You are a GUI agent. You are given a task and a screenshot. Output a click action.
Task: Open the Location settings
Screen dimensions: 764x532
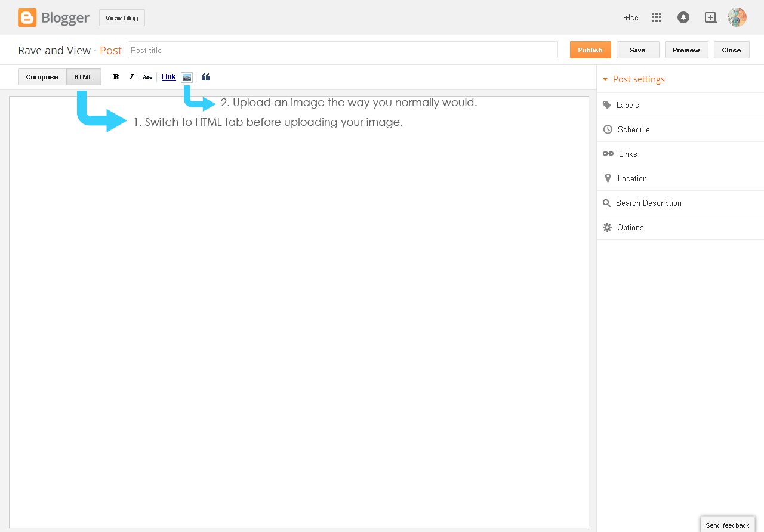[631, 178]
